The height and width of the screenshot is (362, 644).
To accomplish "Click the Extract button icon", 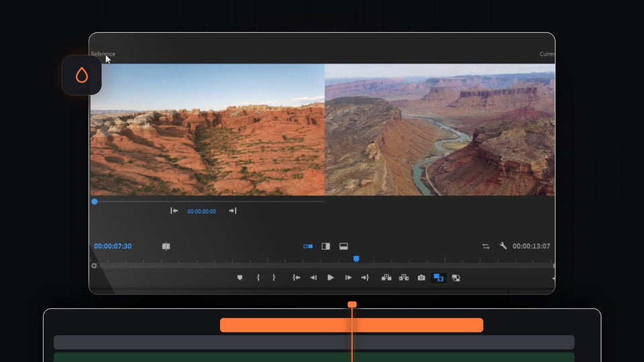I will 404,278.
